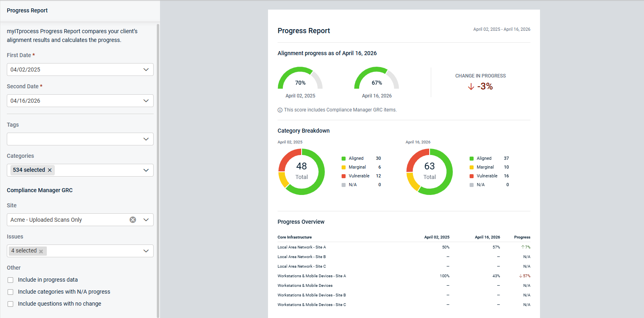Open the First Date dropdown
The height and width of the screenshot is (318, 644).
80,70
